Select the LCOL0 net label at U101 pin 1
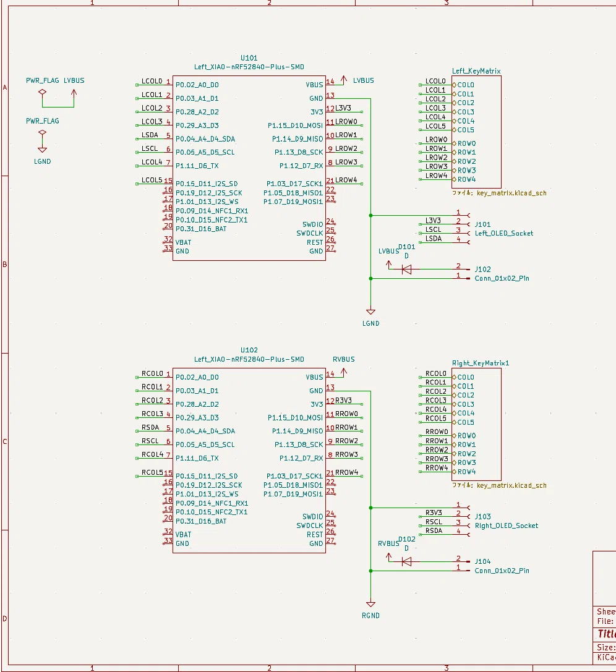616x672 pixels. pyautogui.click(x=152, y=81)
